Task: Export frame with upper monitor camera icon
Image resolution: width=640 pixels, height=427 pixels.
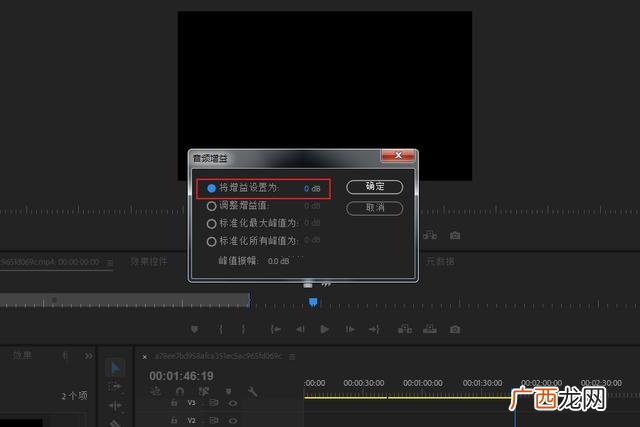Action: (x=455, y=236)
